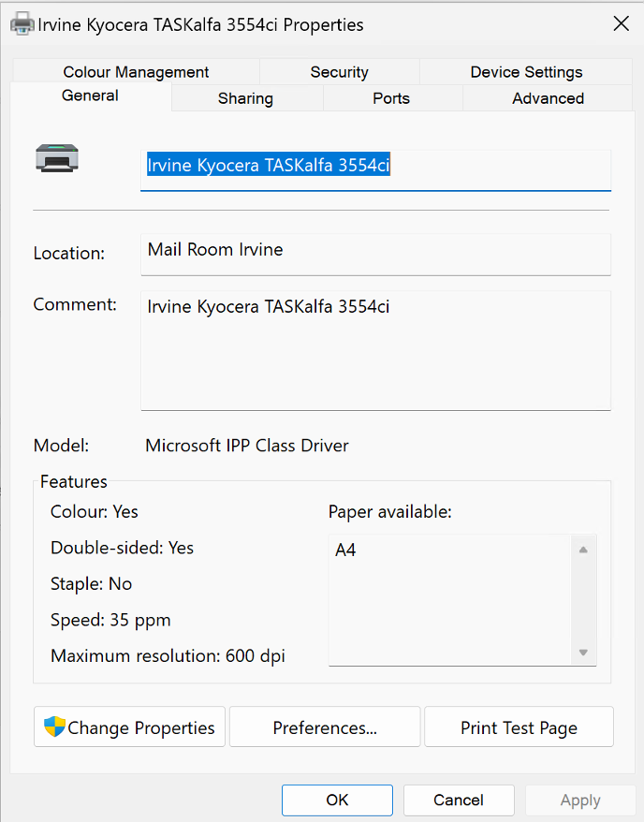Click the Microsoft IPP Class Driver model text
This screenshot has width=644, height=822.
247,446
